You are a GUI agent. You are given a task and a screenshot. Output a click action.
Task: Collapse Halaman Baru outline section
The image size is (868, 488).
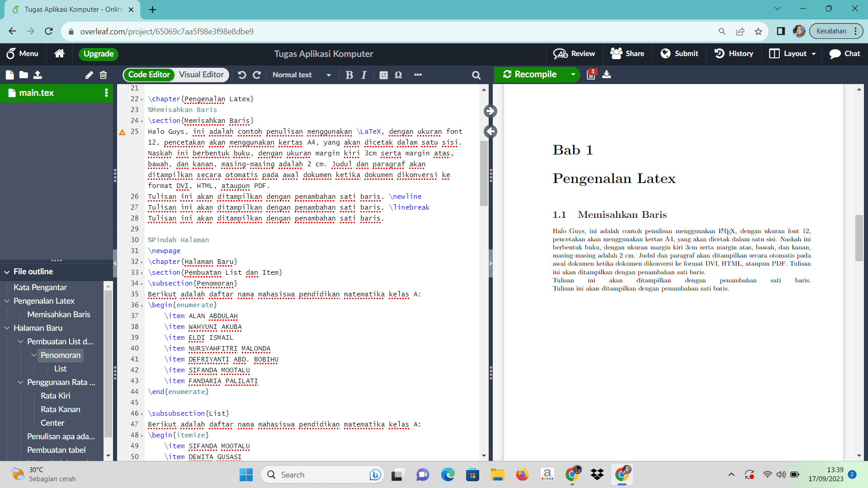click(x=7, y=328)
